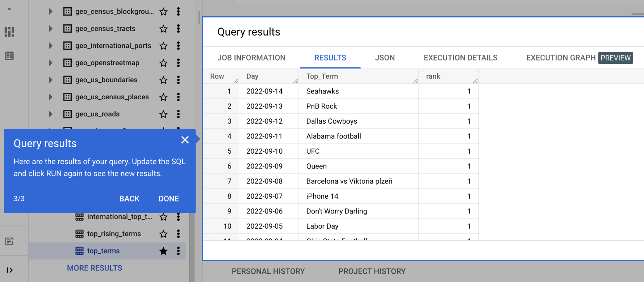The image size is (644, 282).
Task: Close the Query results tooltip
Action: tap(185, 140)
